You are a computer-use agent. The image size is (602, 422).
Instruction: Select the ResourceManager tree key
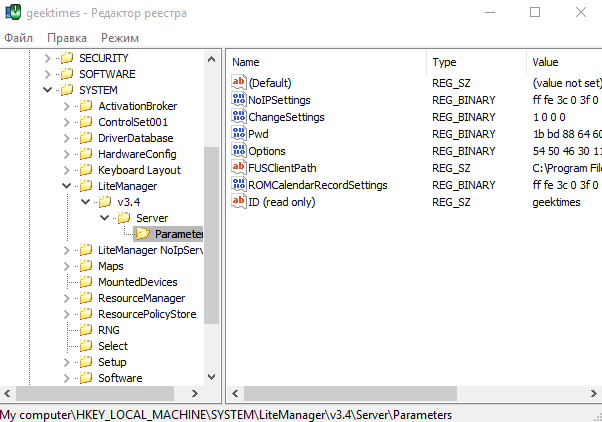(x=141, y=298)
